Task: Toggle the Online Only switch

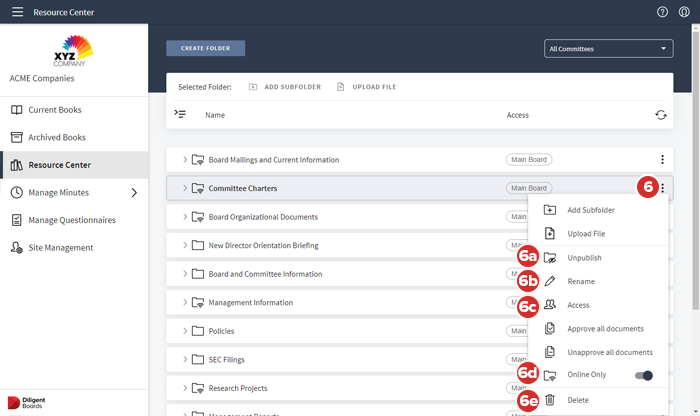Action: 644,376
